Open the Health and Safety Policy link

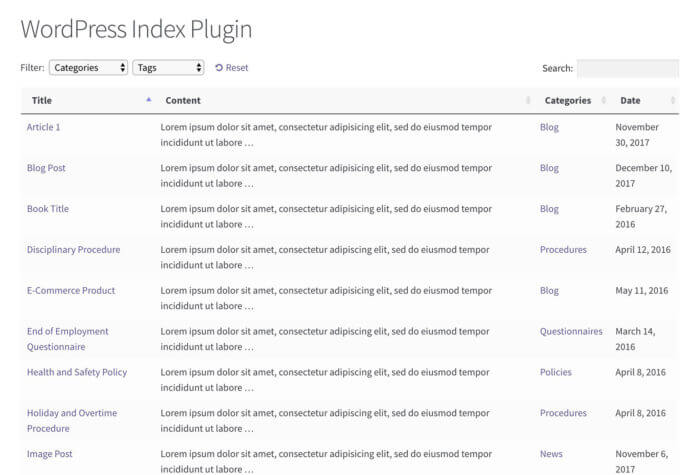[76, 372]
